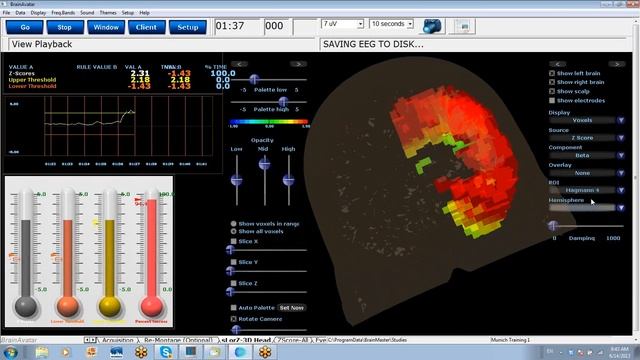Image resolution: width=640 pixels, height=360 pixels.
Task: Click the Go button
Action: click(x=25, y=27)
